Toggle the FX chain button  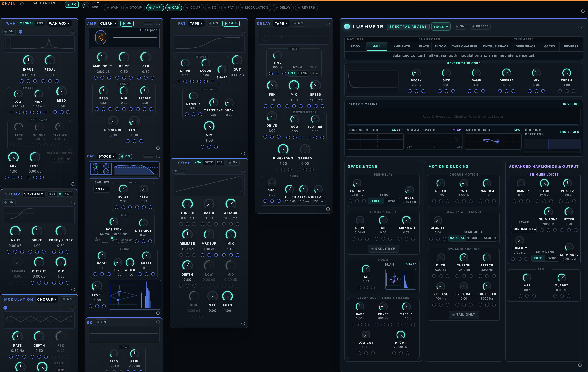coord(72,5)
